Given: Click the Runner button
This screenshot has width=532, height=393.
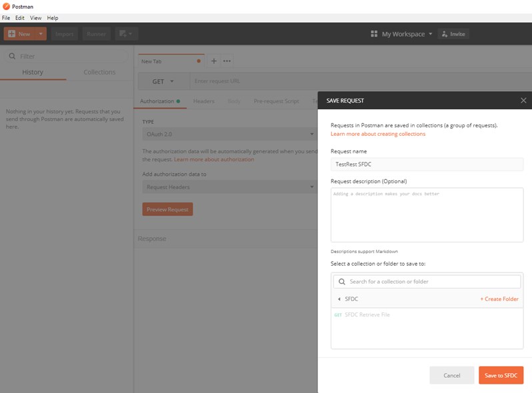Looking at the screenshot, I should [x=97, y=34].
